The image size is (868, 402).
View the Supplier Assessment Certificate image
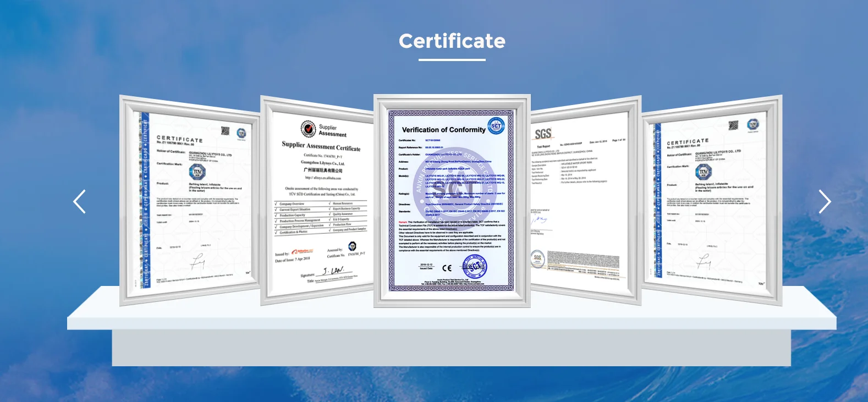coord(317,201)
